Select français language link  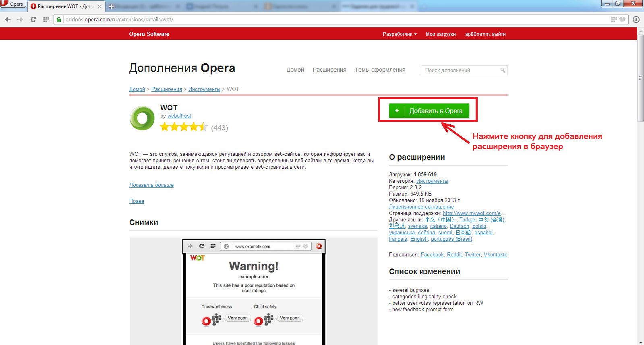[398, 239]
